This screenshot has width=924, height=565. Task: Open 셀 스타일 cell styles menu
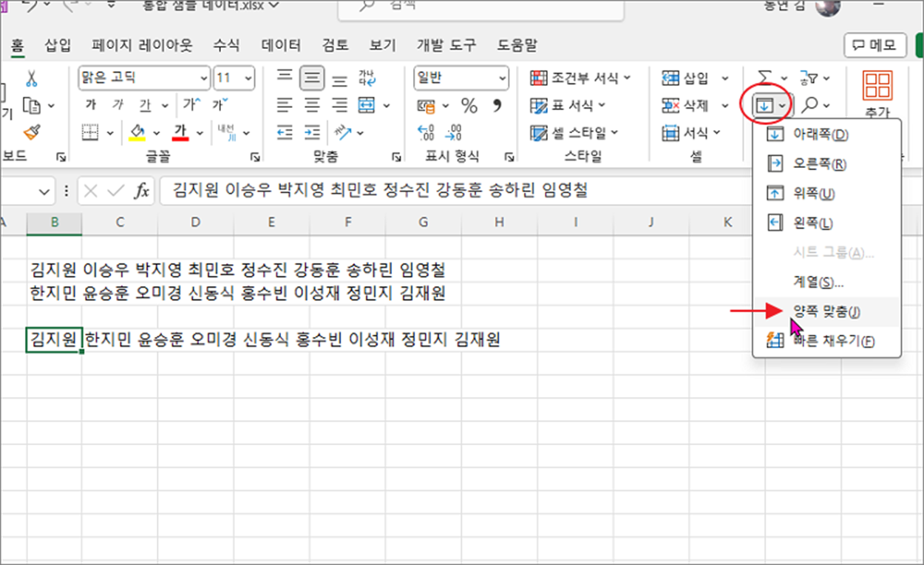pos(574,133)
